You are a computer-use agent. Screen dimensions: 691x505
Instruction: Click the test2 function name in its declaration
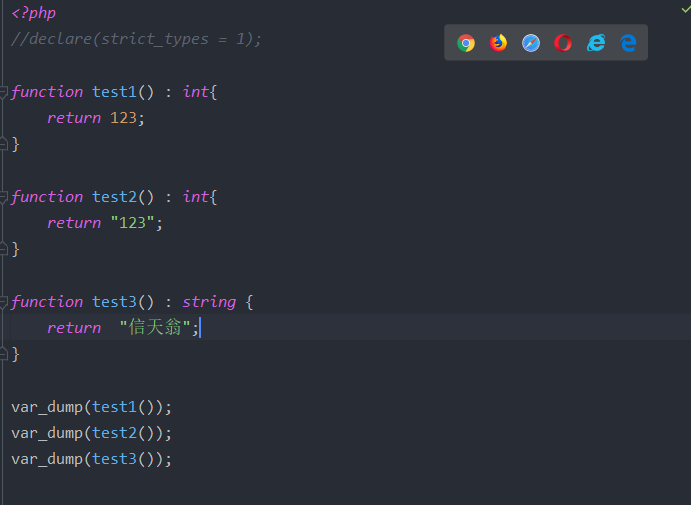tap(115, 197)
